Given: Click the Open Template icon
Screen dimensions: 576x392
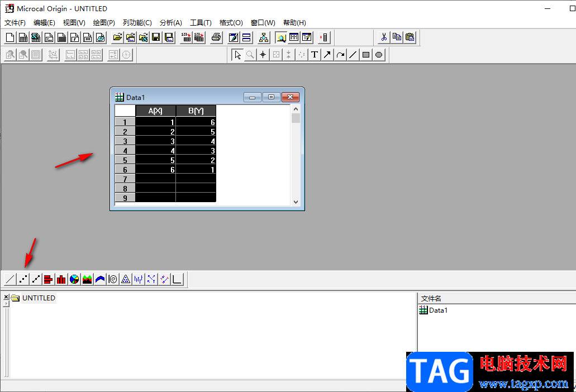Looking at the screenshot, I should tap(130, 37).
